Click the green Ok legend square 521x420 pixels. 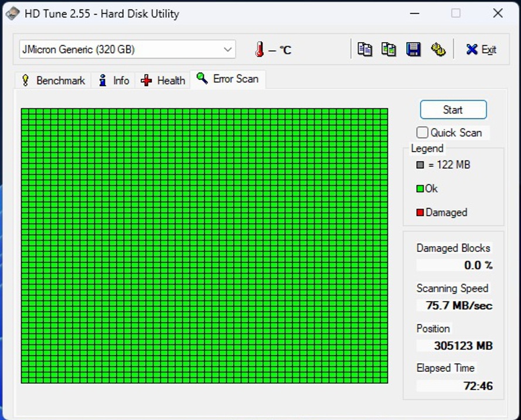coord(420,189)
